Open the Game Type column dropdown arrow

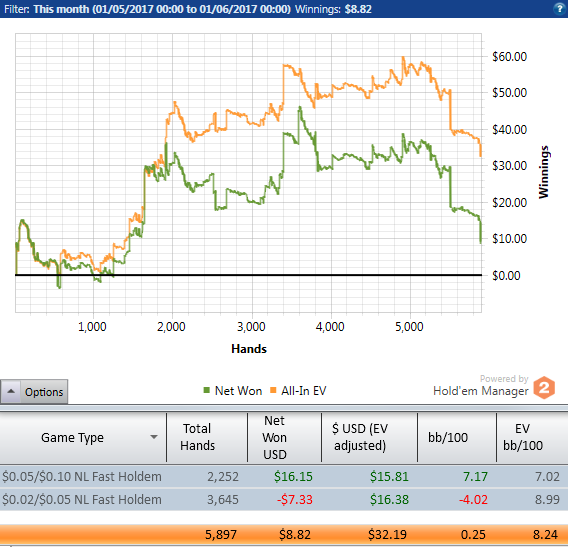point(154,437)
